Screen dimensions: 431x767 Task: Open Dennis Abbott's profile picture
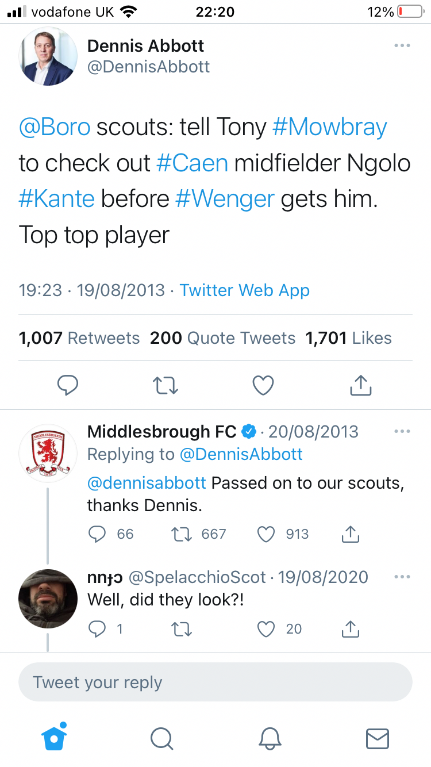click(x=48, y=56)
